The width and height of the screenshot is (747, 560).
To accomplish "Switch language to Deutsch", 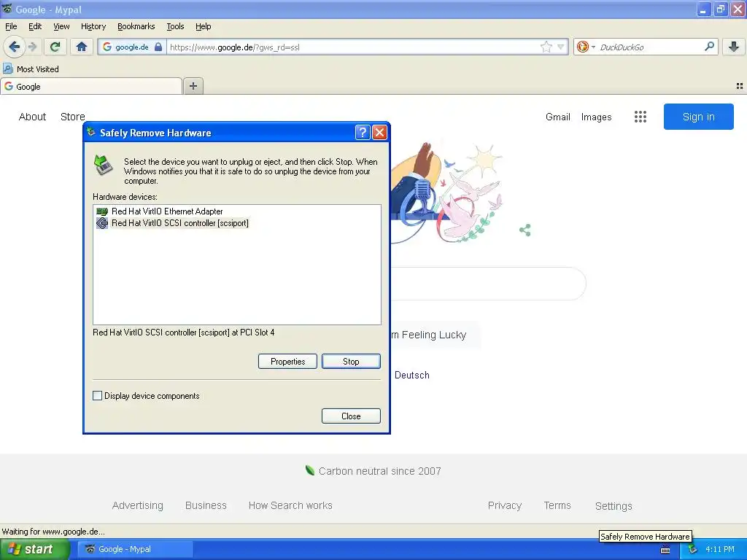I will tap(411, 376).
